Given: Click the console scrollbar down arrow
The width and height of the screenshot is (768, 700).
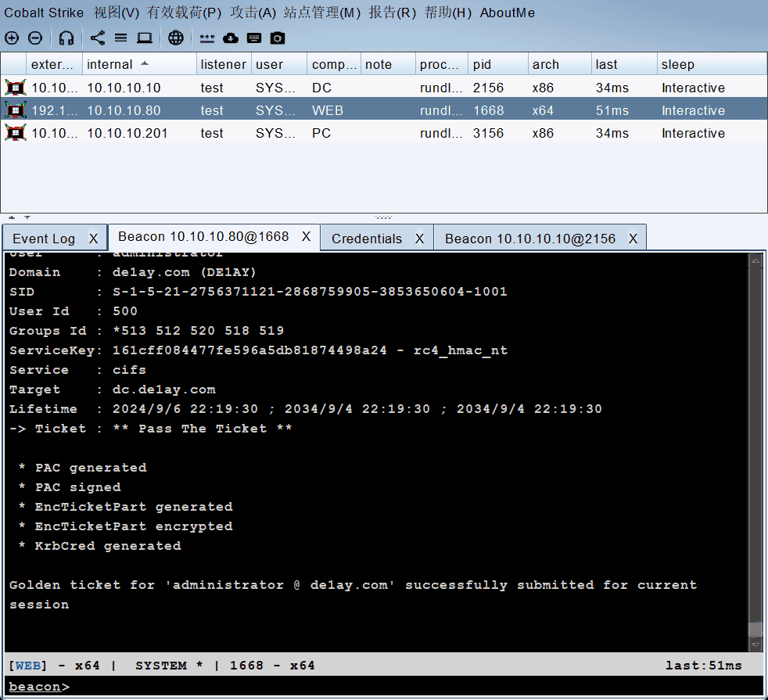Looking at the screenshot, I should [x=755, y=645].
